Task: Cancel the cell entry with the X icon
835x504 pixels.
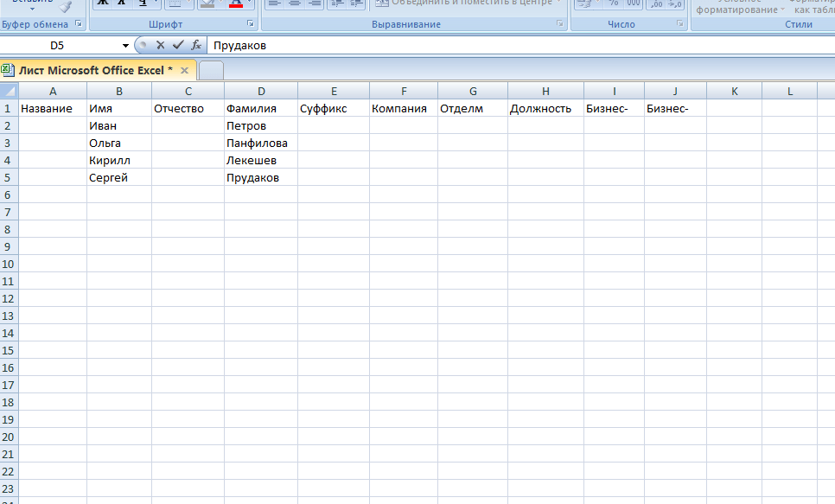Action: coord(160,45)
